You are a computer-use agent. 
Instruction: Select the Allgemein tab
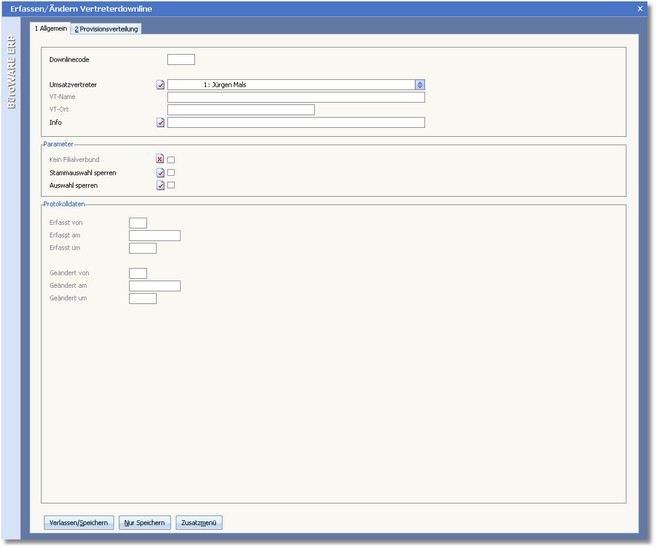tap(51, 28)
